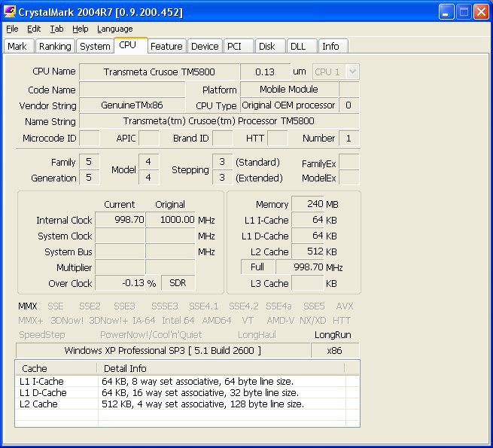Click the CPU Name field Transmeta Crusoe TM5800
The image size is (493, 448).
[x=159, y=72]
